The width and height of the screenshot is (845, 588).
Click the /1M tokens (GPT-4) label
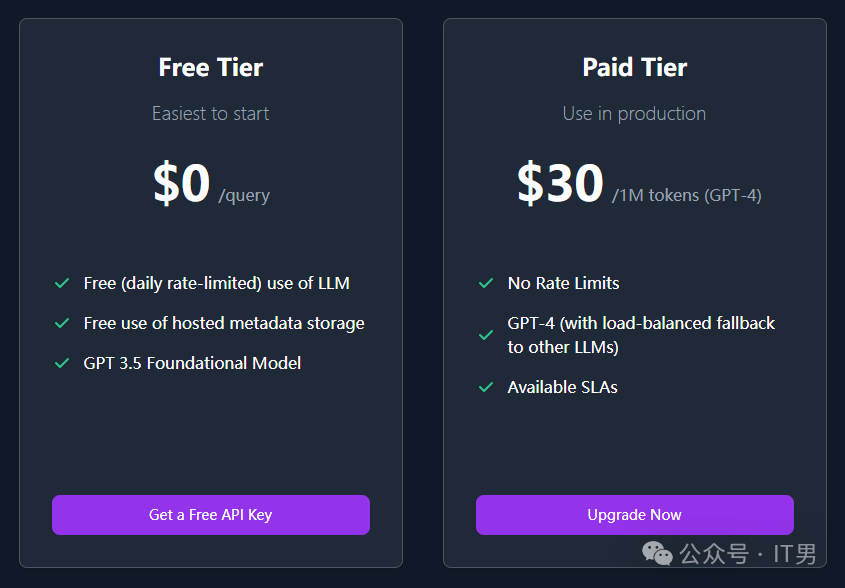point(687,196)
